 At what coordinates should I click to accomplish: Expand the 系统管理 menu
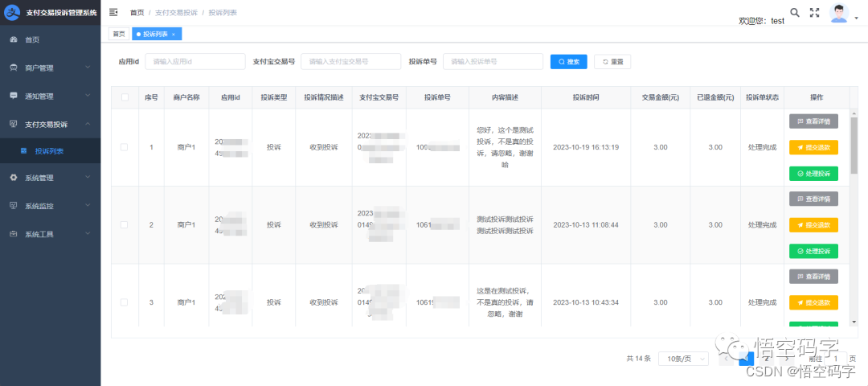pos(88,178)
